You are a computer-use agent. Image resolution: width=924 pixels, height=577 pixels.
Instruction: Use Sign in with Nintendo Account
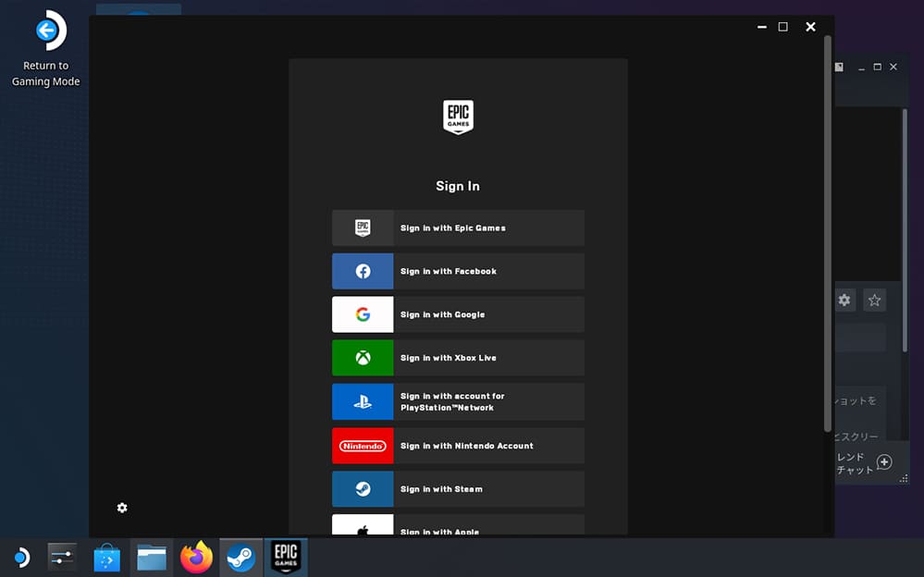(x=458, y=446)
